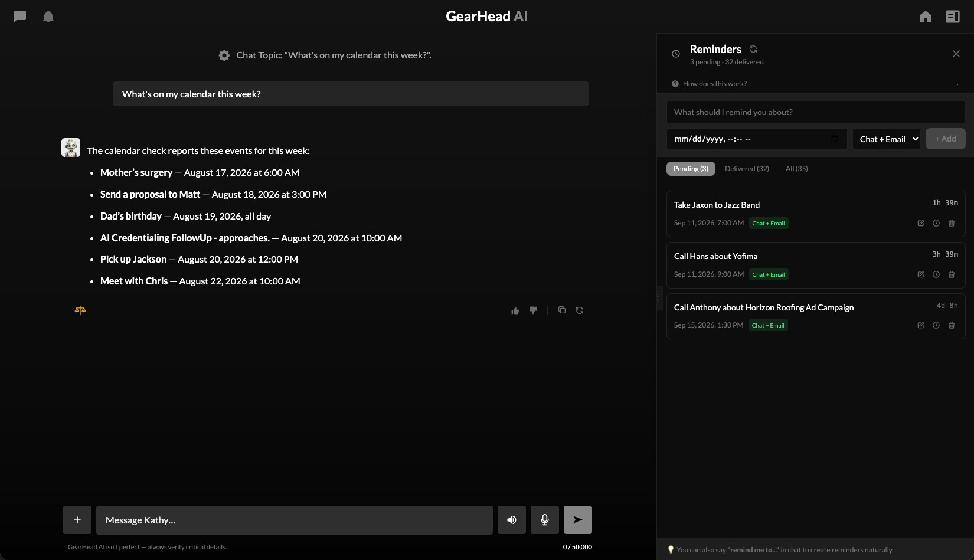Click the What should I remind you field

(x=816, y=112)
